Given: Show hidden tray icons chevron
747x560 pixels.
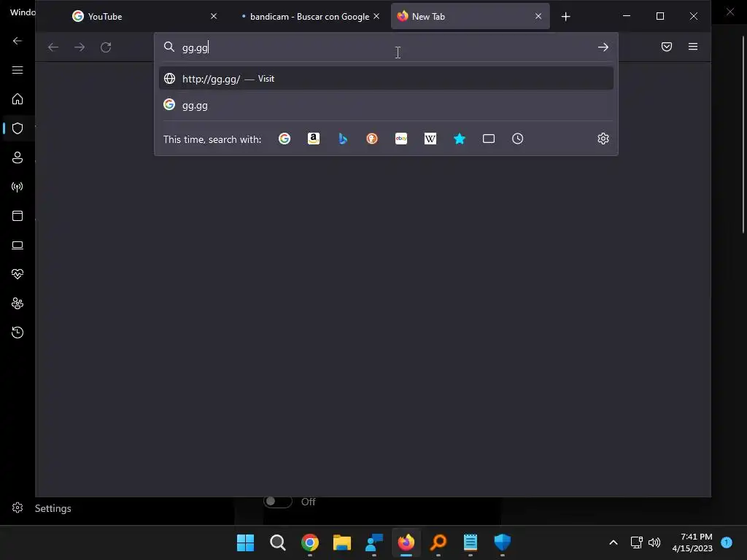Looking at the screenshot, I should [x=614, y=542].
